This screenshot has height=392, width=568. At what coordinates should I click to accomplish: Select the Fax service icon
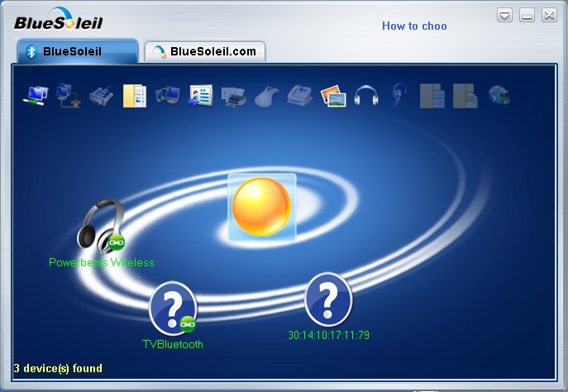click(x=300, y=96)
